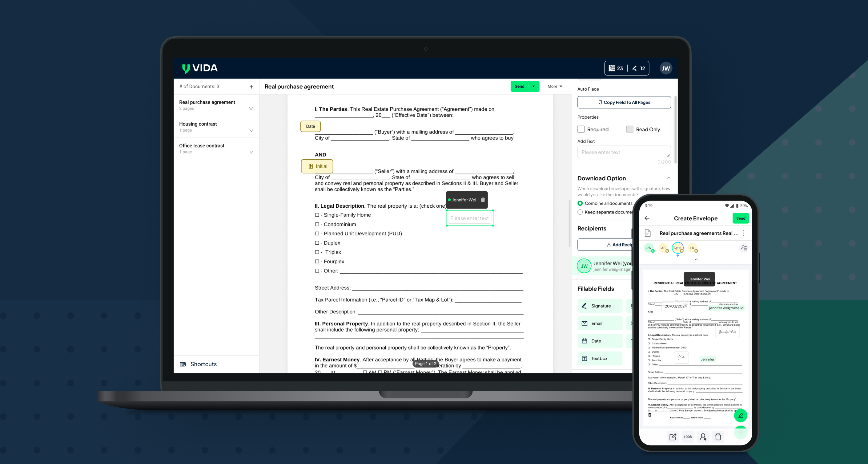Viewport: 868px width, 464px height.
Task: Expand Housing contrast document
Action: point(251,131)
